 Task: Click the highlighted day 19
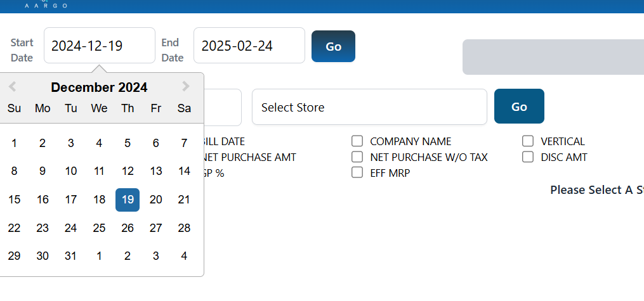pos(128,200)
